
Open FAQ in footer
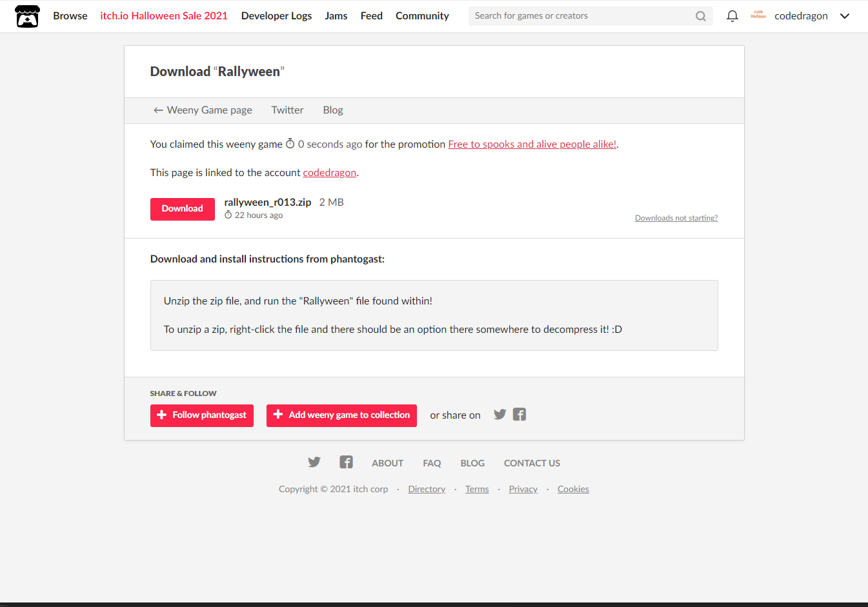(x=432, y=463)
